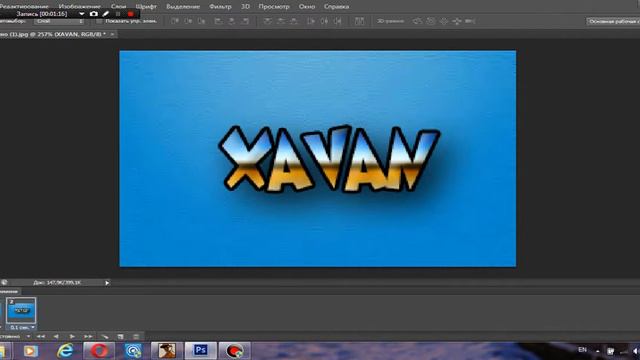Select the 3D slide mode icon
Screen dimensions: 640x360
pos(457,21)
